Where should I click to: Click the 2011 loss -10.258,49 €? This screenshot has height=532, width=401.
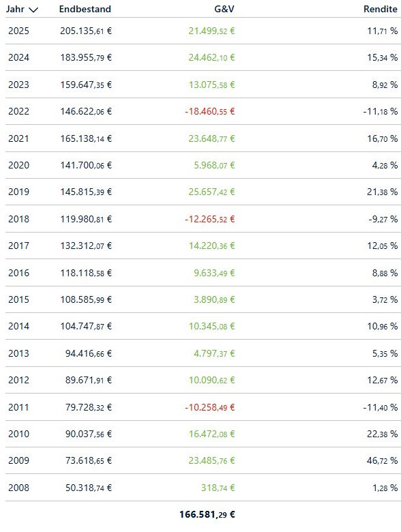coord(209,407)
